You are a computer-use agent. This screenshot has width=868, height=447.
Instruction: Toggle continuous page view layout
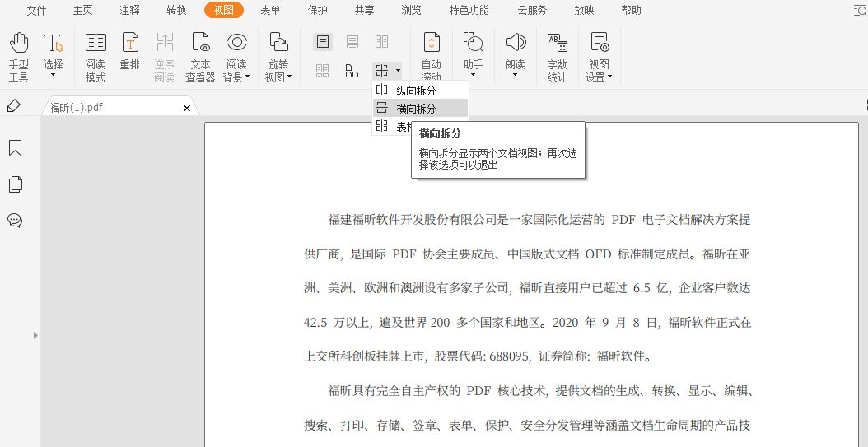click(x=352, y=41)
